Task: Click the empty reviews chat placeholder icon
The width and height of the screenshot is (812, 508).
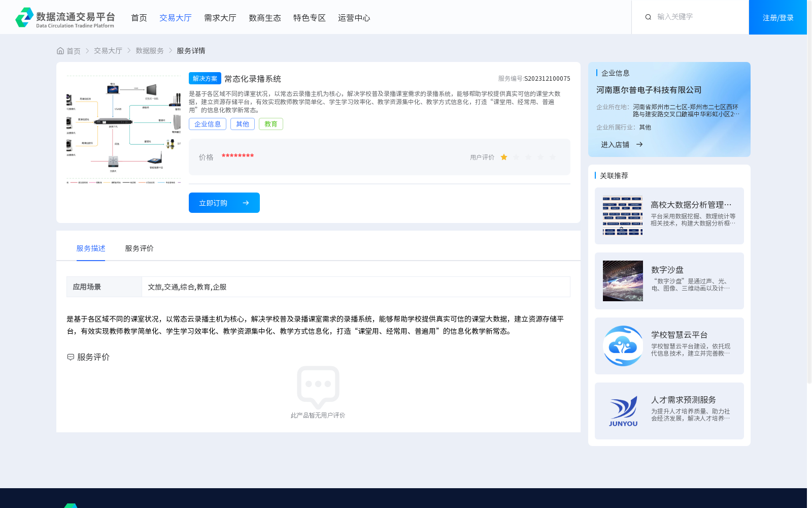Action: [x=318, y=387]
